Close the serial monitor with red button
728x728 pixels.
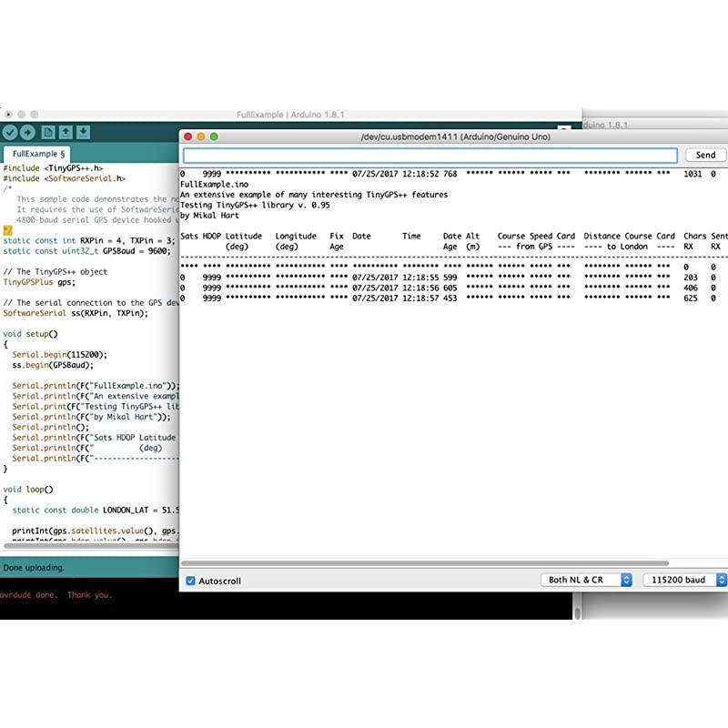pos(188,136)
